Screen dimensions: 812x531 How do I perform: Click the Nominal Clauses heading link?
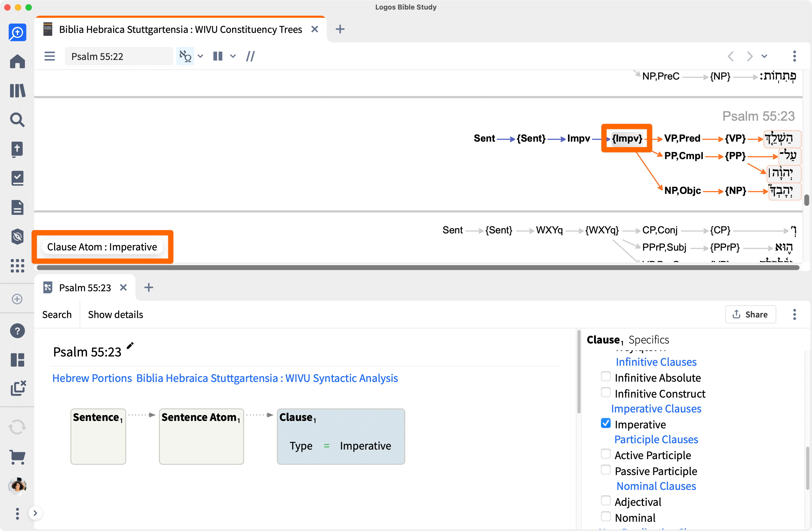click(x=656, y=486)
